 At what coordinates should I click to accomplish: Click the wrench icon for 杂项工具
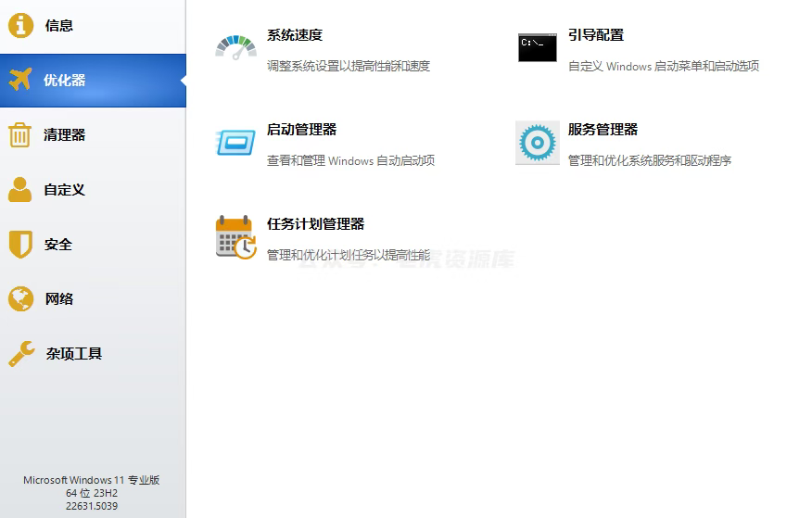pyautogui.click(x=21, y=354)
